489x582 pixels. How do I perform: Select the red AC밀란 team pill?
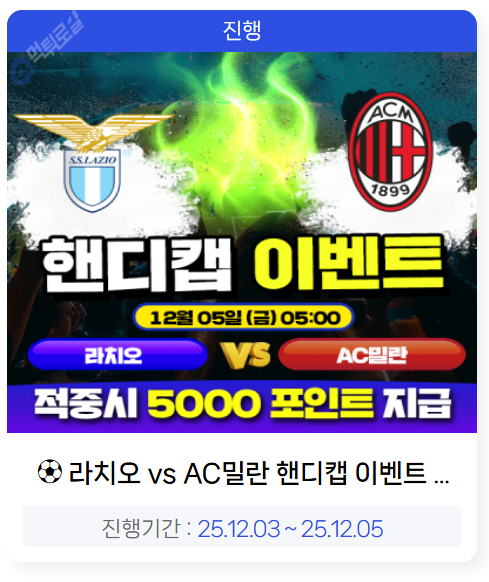(372, 355)
